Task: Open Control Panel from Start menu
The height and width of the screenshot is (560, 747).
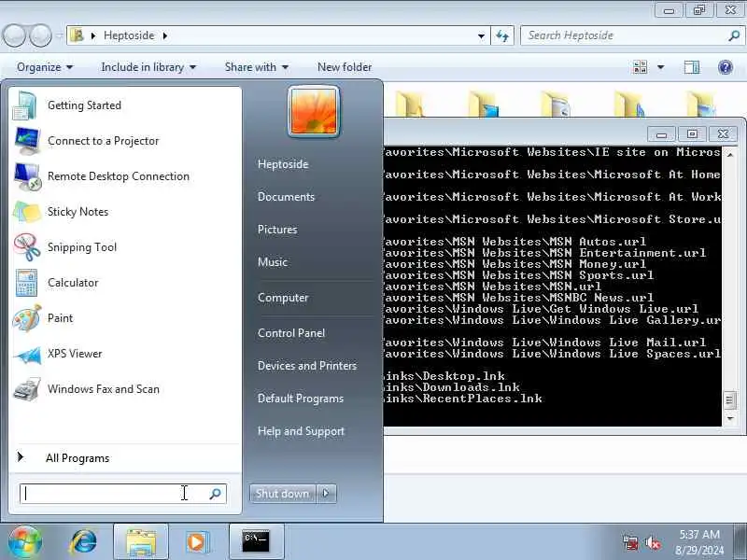Action: [x=291, y=333]
